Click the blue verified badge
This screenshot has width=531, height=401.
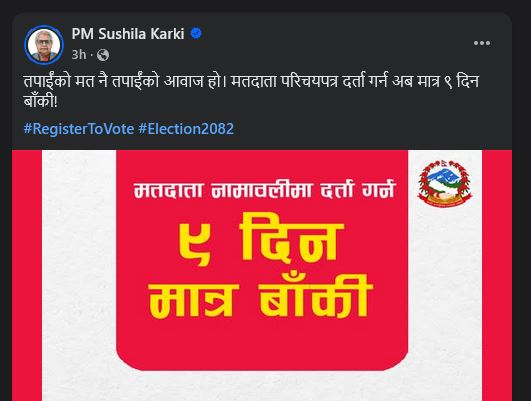(196, 34)
